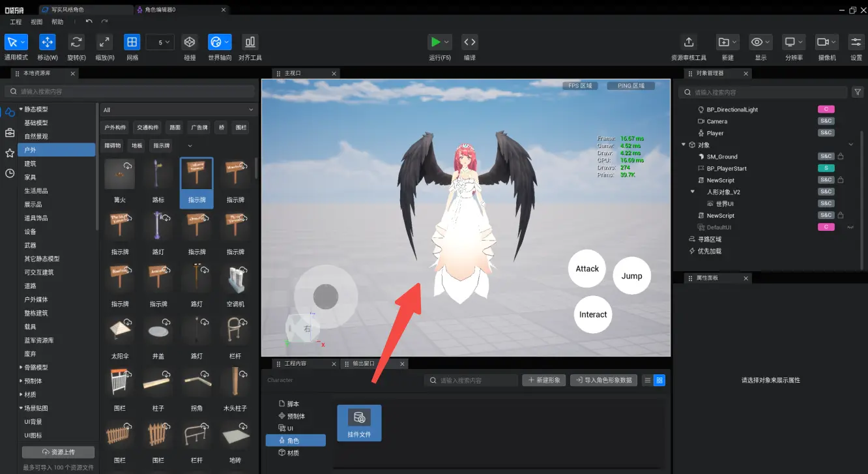
Task: Open the 编译 compile code icon
Action: 470,42
